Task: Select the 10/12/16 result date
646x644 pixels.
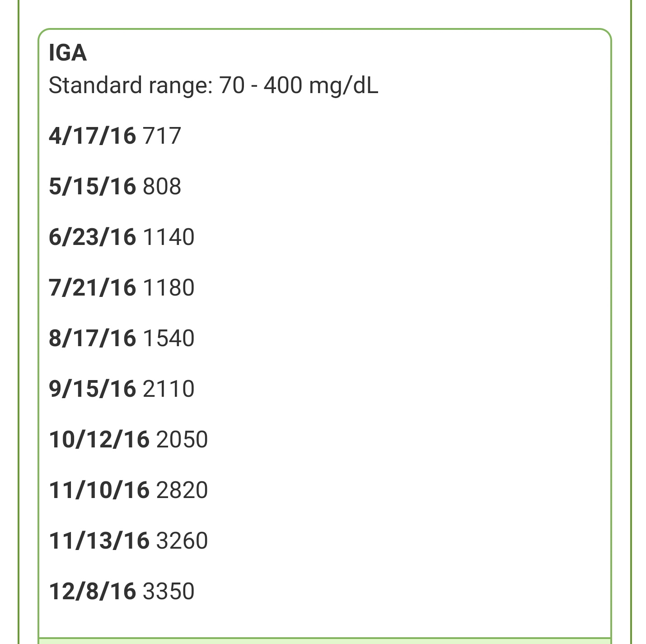Action: tap(99, 440)
